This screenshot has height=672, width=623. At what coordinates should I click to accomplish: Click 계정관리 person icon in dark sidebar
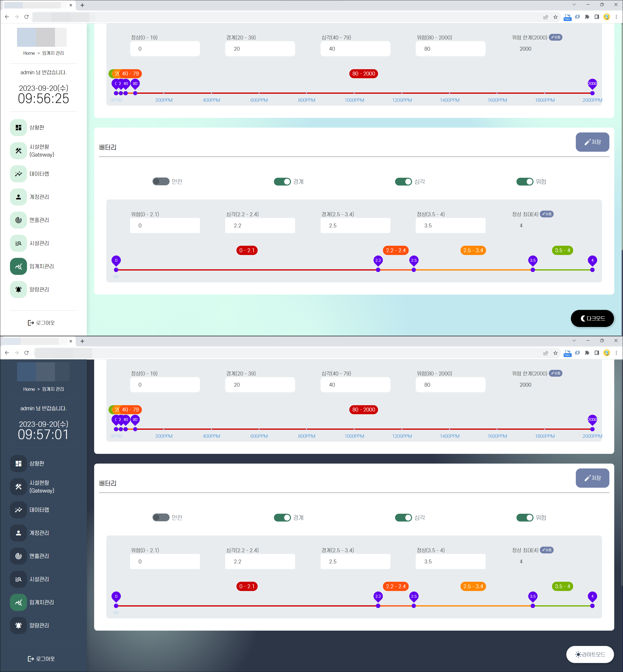coord(18,533)
